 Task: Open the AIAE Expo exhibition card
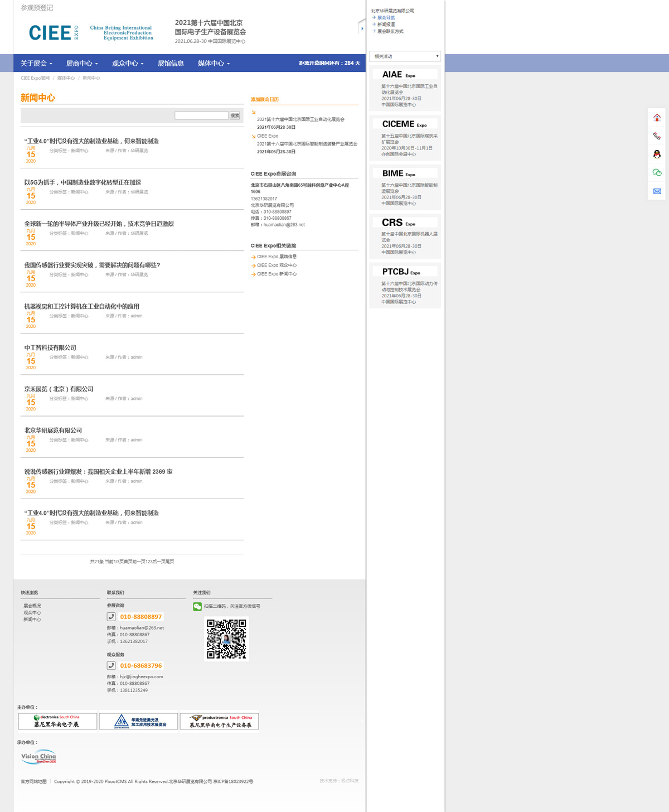[405, 88]
